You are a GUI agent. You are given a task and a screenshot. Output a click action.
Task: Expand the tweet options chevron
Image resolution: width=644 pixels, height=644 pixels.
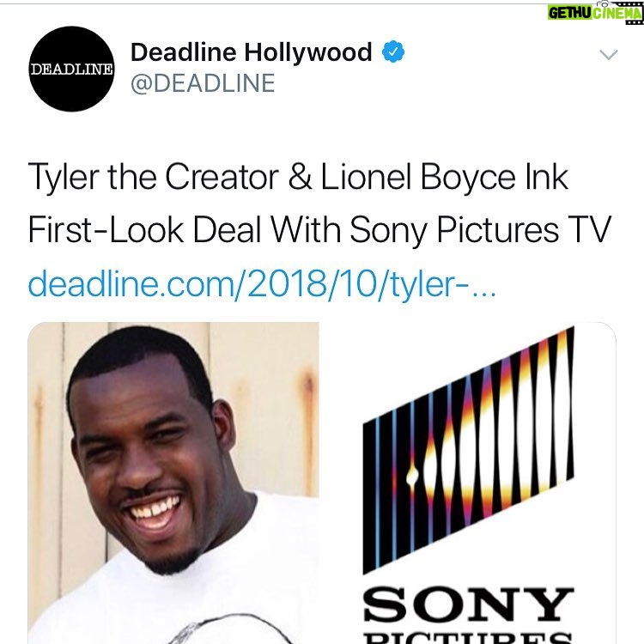[x=608, y=54]
